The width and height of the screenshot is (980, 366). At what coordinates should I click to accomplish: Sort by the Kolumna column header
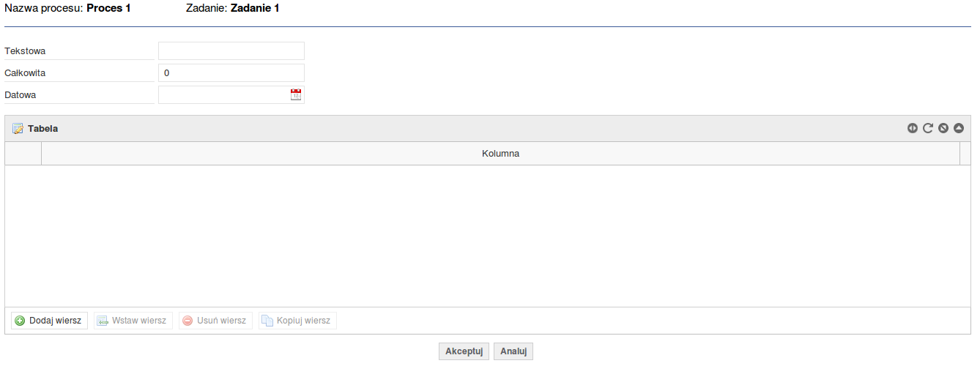[x=500, y=154]
